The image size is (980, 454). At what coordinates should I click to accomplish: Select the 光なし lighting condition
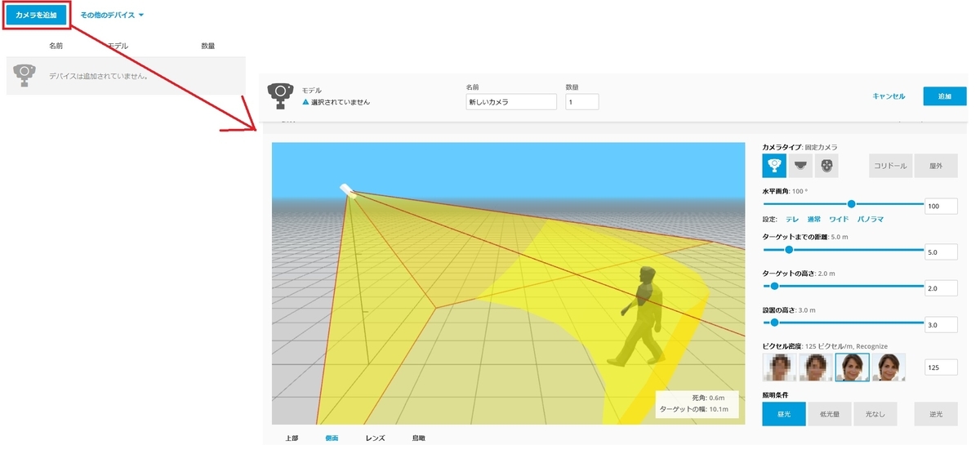875,414
